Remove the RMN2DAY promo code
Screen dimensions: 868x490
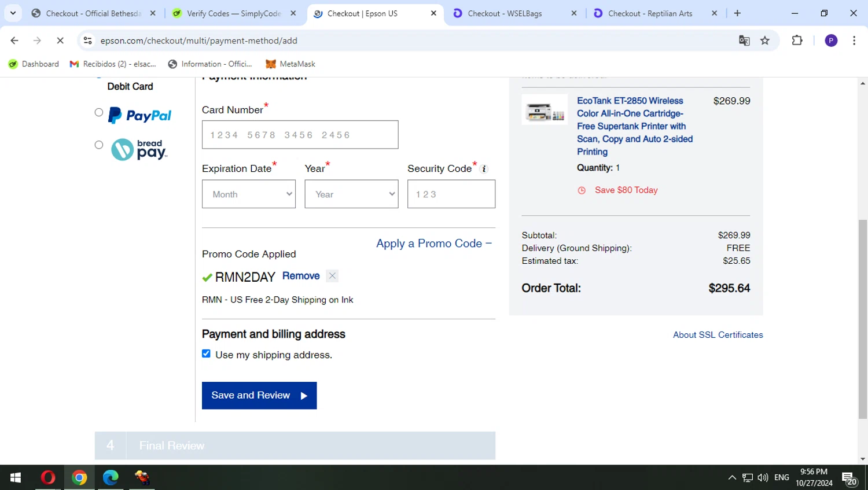point(301,276)
